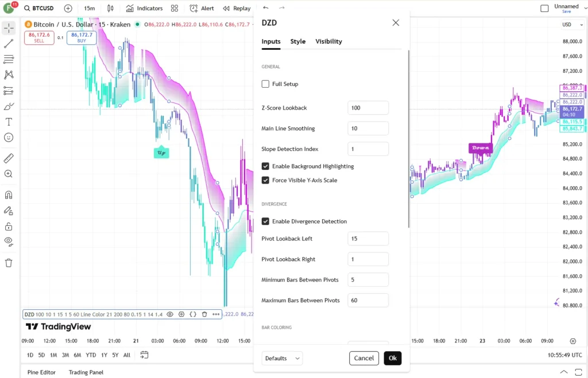Select the text annotation tool
Screen dimensions: 588x378
click(9, 122)
